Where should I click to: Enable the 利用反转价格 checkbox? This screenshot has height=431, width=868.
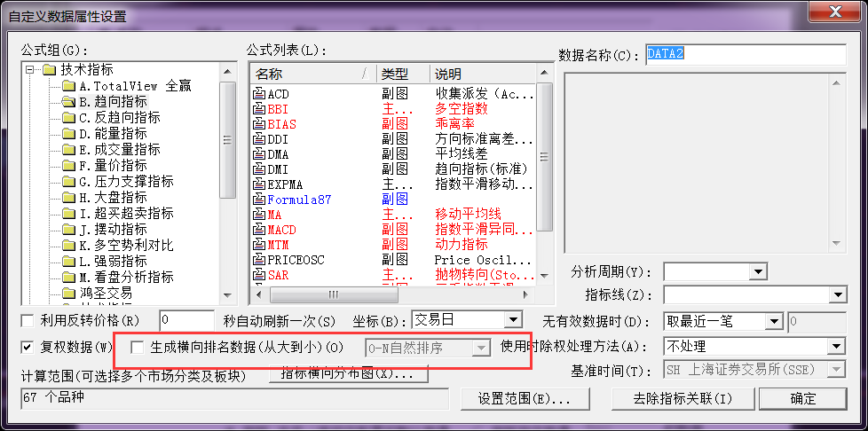tap(28, 320)
